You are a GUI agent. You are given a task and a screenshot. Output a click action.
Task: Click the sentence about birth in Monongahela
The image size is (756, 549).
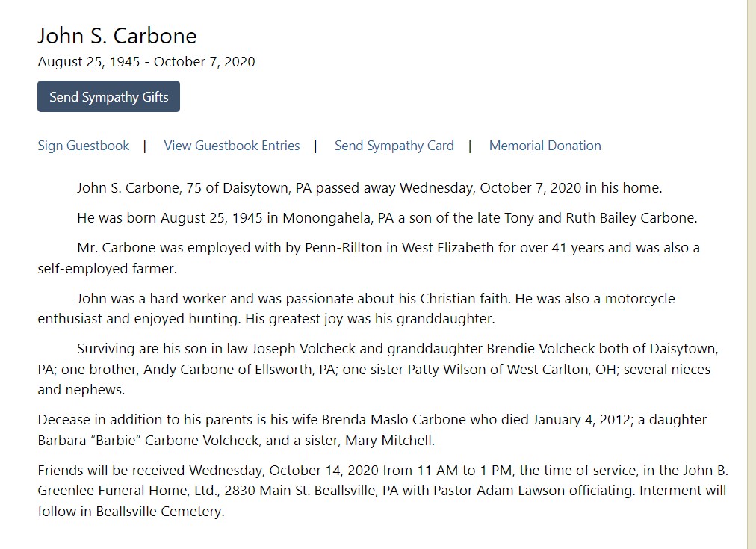pyautogui.click(x=386, y=218)
